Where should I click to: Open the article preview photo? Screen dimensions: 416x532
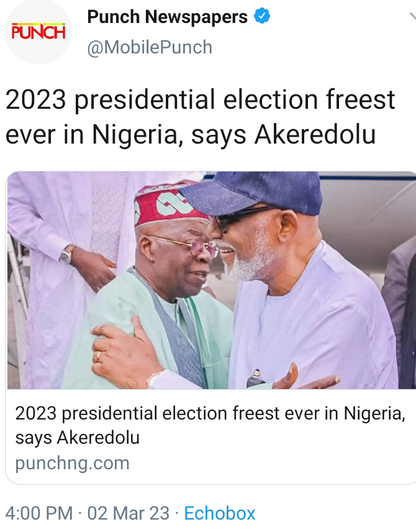(211, 280)
